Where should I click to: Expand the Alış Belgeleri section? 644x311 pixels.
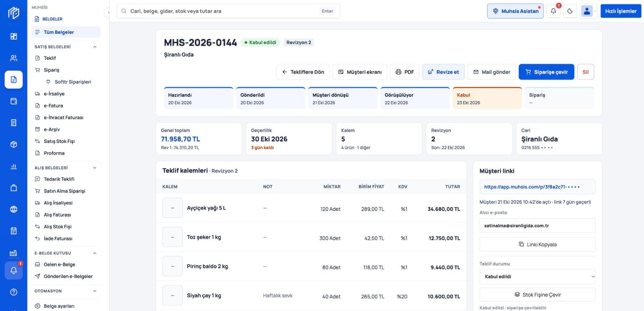(95, 168)
